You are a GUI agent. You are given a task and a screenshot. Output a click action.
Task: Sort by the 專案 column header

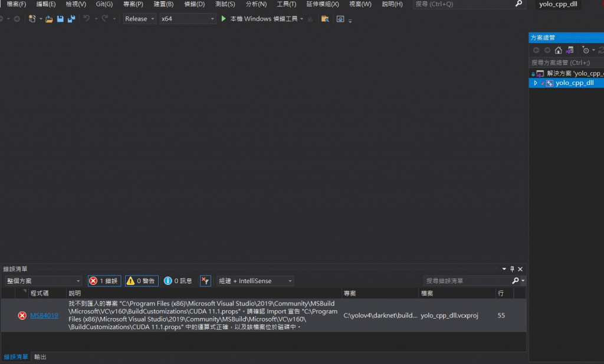coord(380,293)
